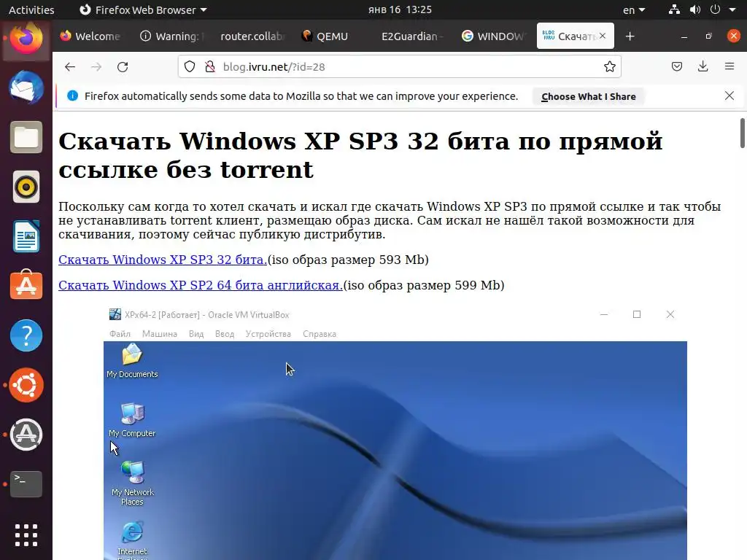Image resolution: width=747 pixels, height=560 pixels.
Task: Switch to the WINDOW Google tab
Action: pyautogui.click(x=493, y=36)
